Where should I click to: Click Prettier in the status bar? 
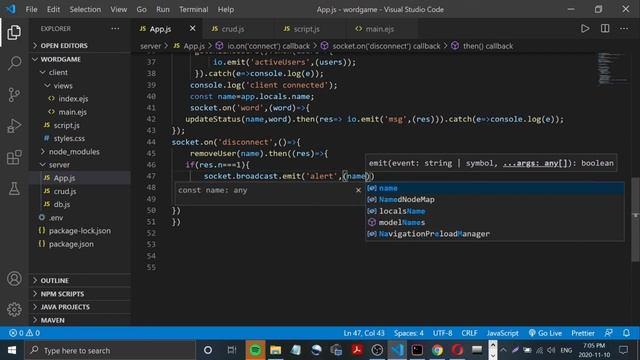coord(582,333)
